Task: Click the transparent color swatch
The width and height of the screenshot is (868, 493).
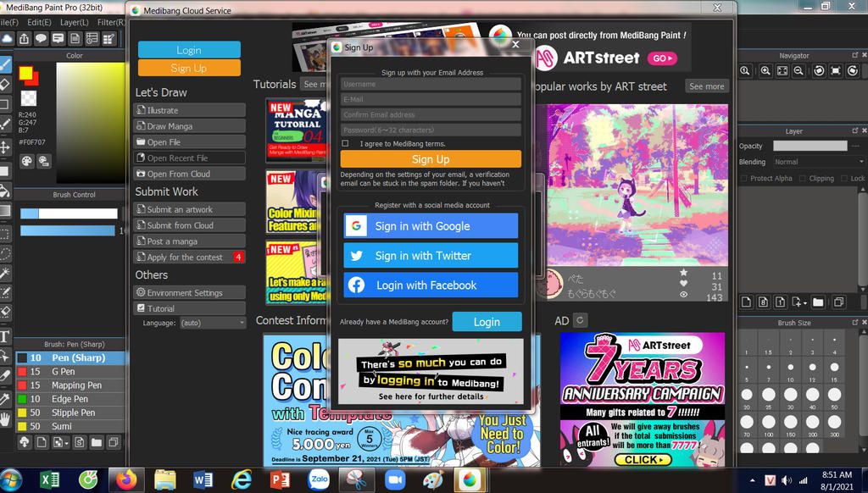Action: pos(28,98)
